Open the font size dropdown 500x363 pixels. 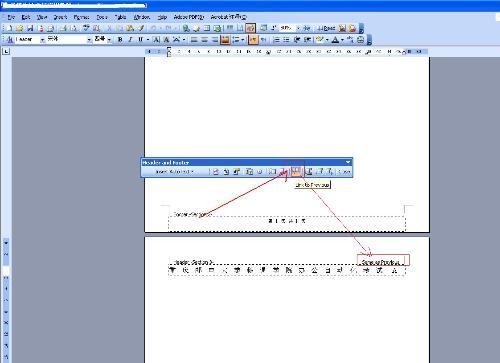pos(109,40)
